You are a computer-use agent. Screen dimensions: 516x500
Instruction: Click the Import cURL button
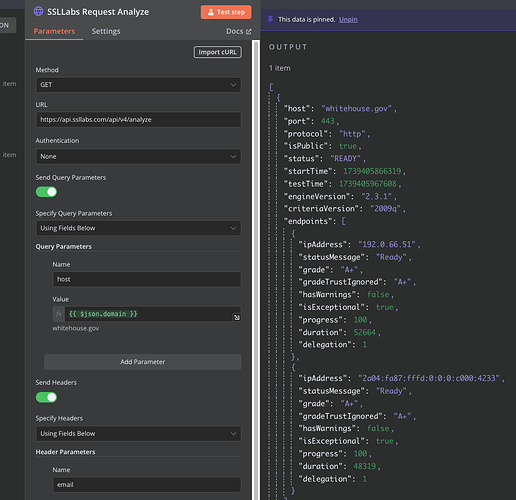[x=218, y=52]
